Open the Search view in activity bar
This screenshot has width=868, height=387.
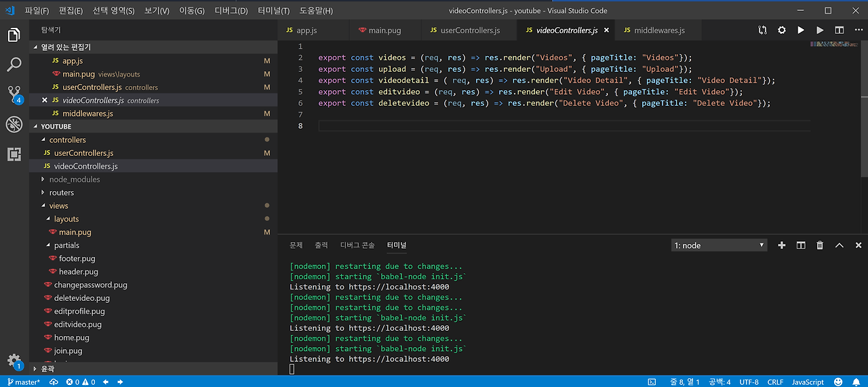14,65
